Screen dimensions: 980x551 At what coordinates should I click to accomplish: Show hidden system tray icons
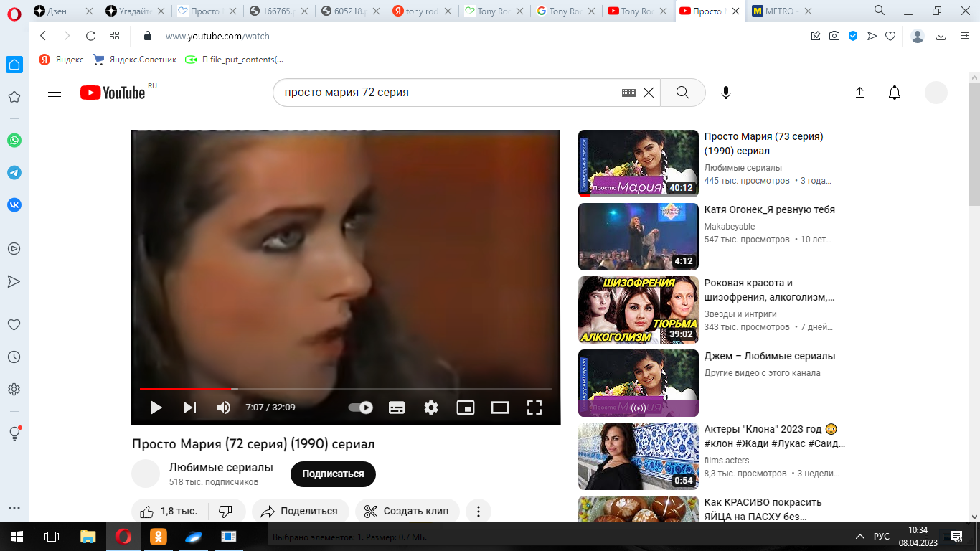(x=860, y=536)
